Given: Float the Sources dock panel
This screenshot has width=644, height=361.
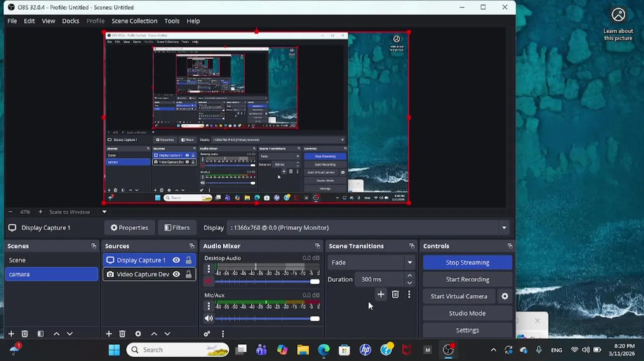Looking at the screenshot, I should (x=192, y=246).
